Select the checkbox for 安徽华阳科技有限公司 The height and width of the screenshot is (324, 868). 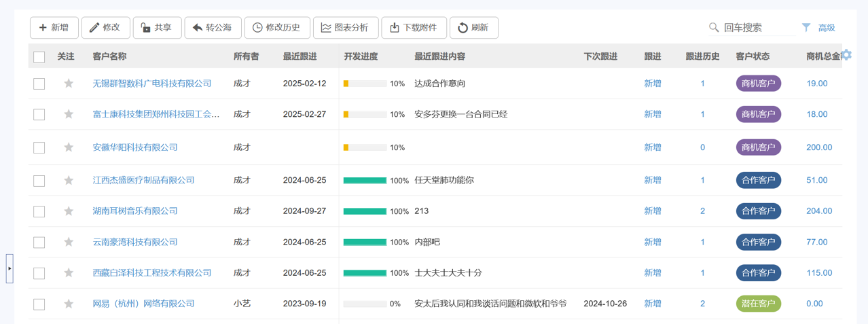coord(39,147)
